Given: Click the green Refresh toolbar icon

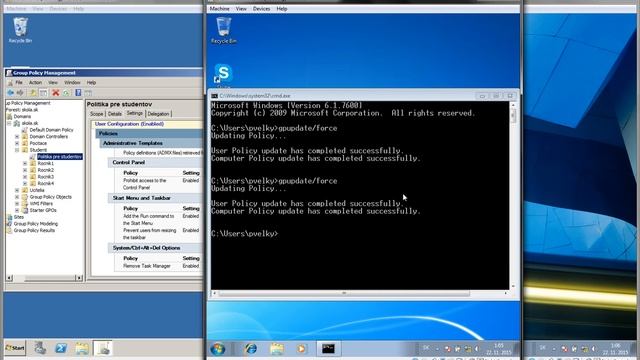Looking at the screenshot, I should (x=66, y=93).
